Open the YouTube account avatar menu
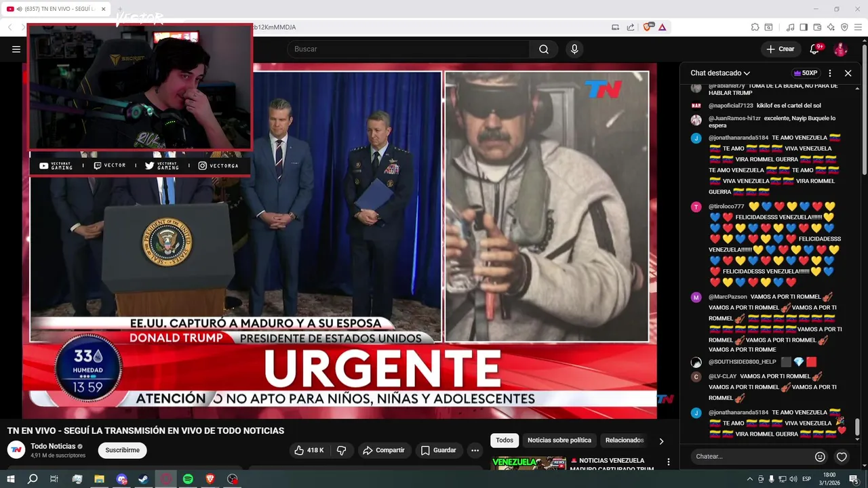 (840, 49)
